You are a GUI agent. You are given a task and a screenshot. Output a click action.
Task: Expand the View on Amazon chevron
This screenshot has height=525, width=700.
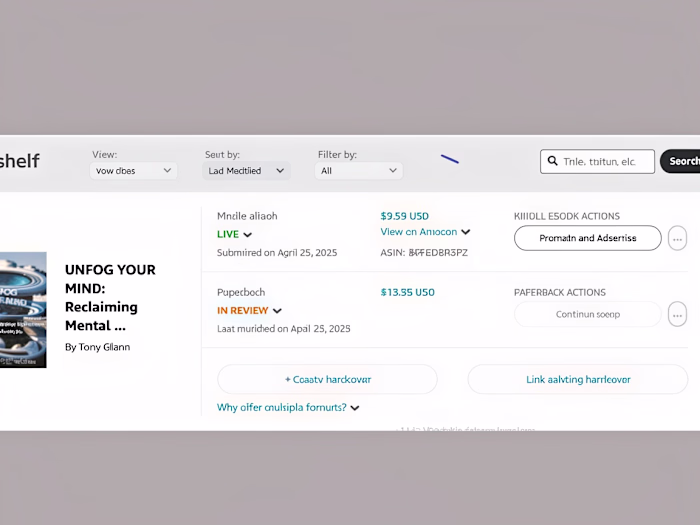[x=466, y=232]
